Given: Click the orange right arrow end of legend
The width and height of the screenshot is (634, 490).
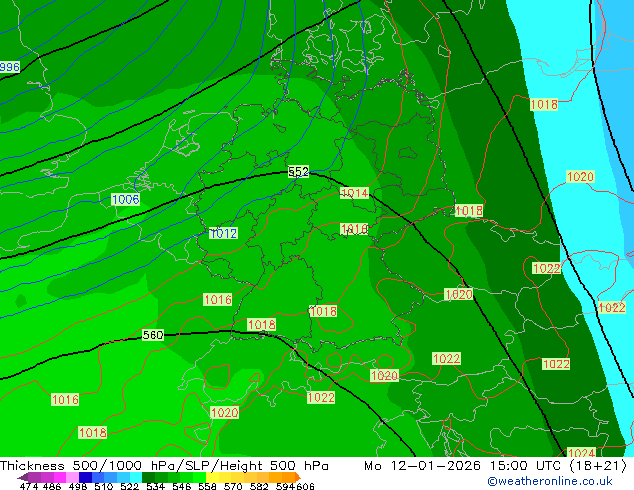Looking at the screenshot, I should click(298, 477).
